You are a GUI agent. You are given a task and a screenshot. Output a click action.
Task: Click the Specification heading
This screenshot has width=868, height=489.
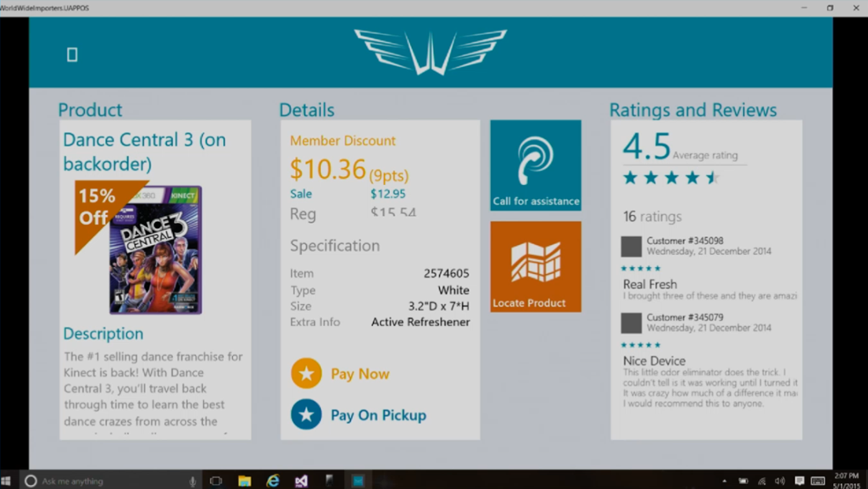coord(335,246)
